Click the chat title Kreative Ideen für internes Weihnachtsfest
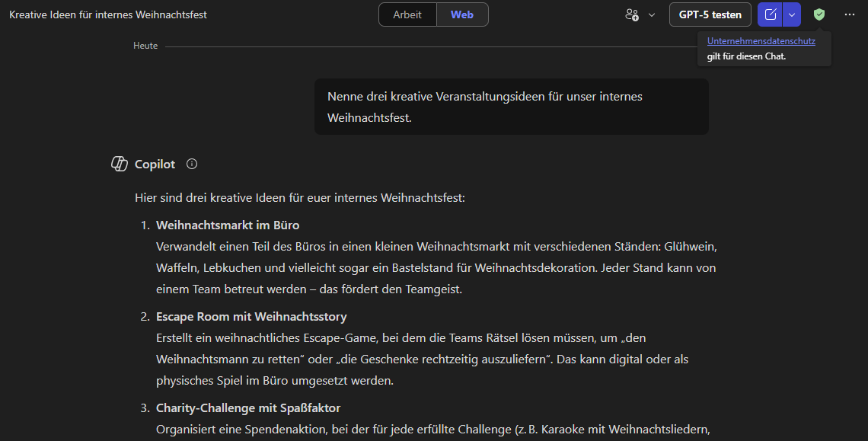The width and height of the screenshot is (868, 441). [108, 14]
